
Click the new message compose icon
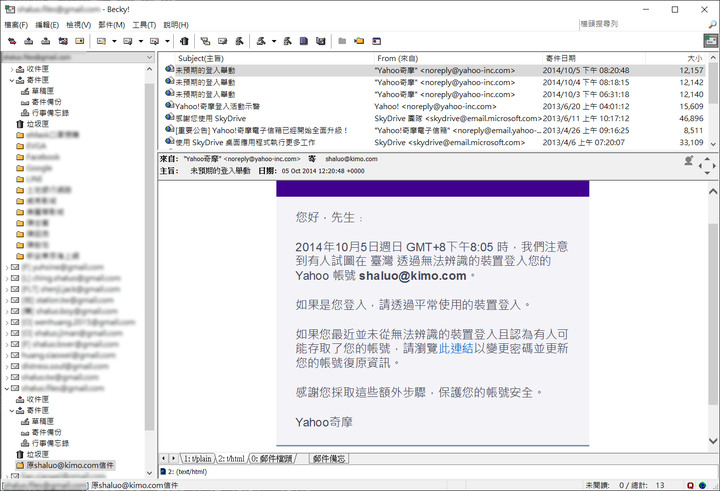click(x=101, y=41)
